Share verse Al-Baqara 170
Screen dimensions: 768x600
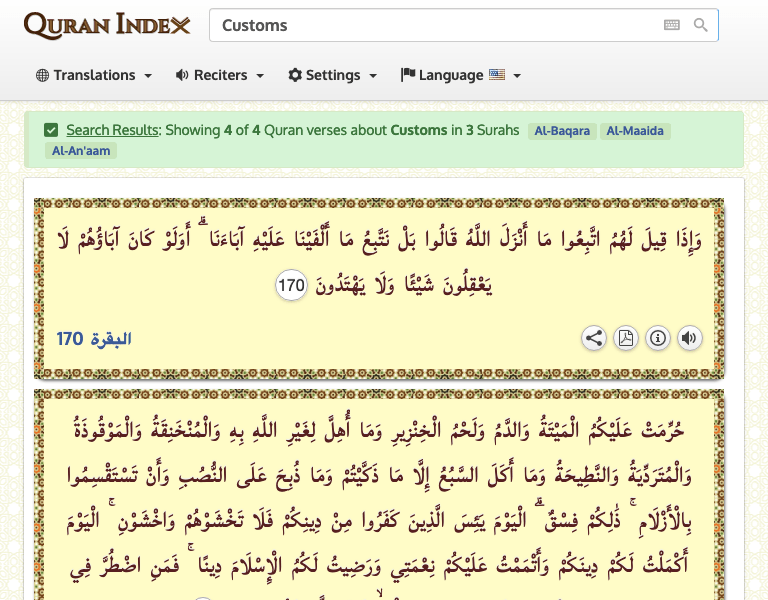coord(594,338)
